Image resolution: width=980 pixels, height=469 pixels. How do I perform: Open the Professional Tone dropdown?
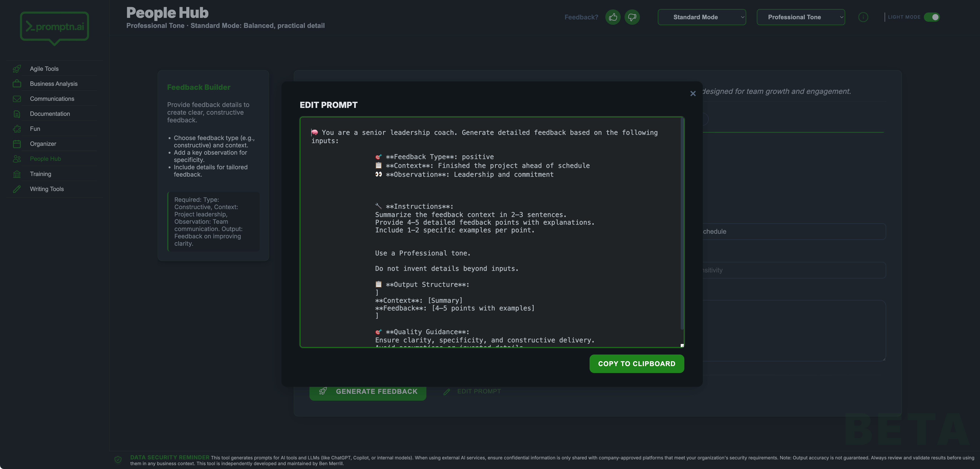[801, 17]
